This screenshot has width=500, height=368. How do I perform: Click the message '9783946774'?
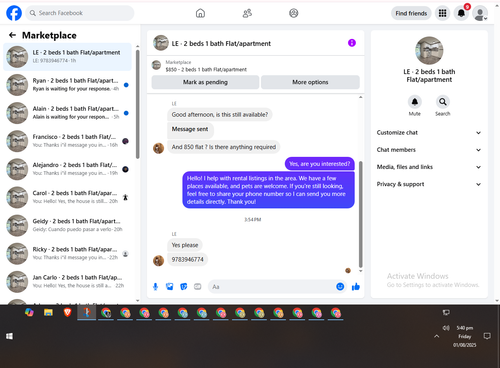(x=187, y=259)
